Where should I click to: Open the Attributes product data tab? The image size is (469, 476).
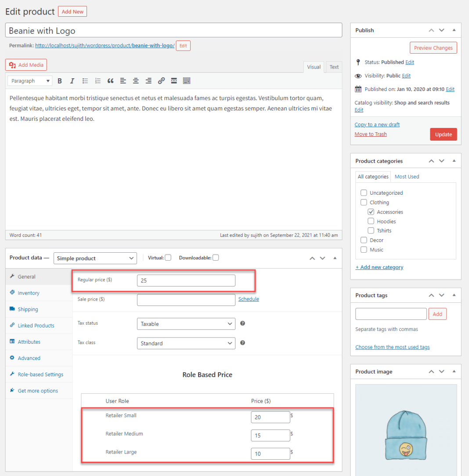(x=39, y=342)
